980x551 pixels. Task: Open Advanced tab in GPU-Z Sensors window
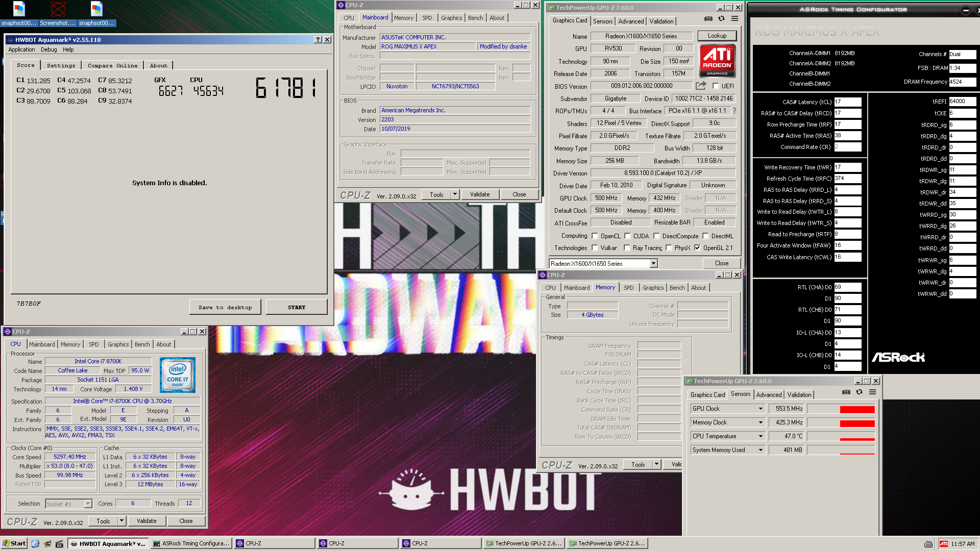pos(769,395)
